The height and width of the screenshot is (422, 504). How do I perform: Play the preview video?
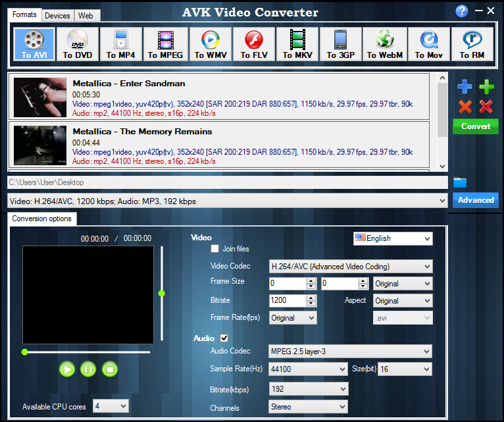[x=67, y=369]
